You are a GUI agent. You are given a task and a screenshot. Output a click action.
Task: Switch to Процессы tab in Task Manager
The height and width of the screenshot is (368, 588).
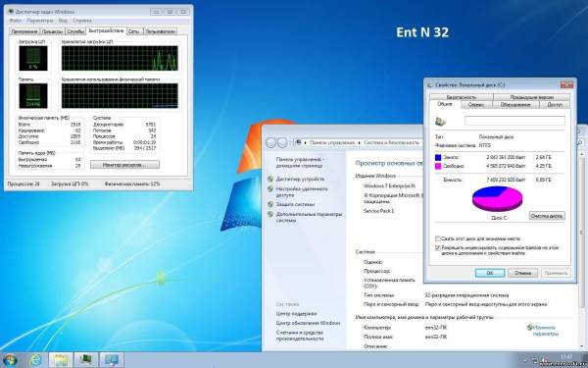[x=52, y=31]
